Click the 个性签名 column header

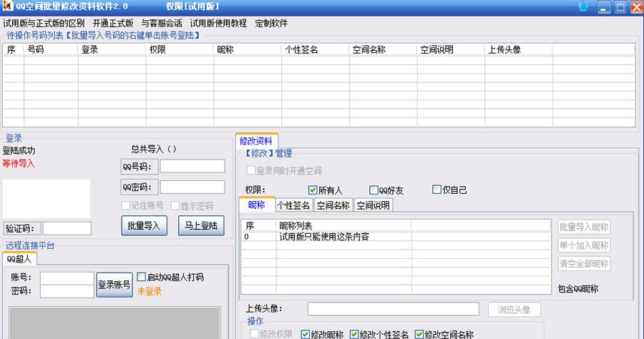(x=316, y=49)
